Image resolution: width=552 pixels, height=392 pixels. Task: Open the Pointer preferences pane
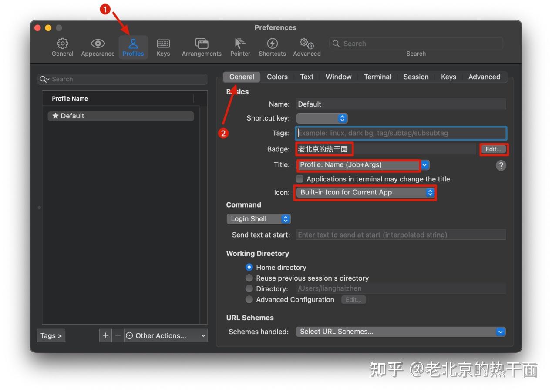point(240,47)
